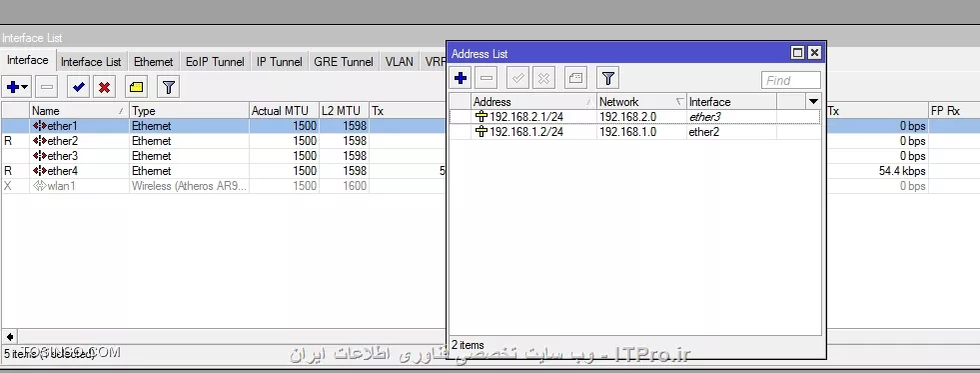
Task: Sort Address column in Address List
Action: point(533,101)
